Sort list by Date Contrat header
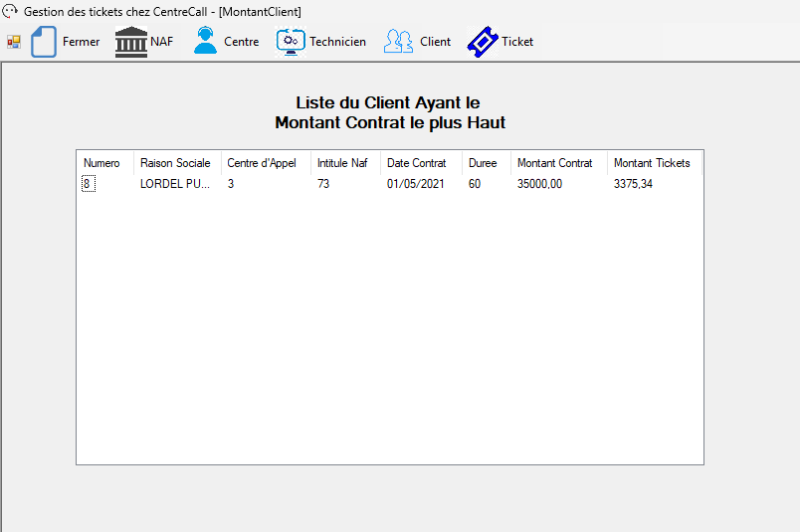Screen dimensions: 800x532 click(417, 163)
